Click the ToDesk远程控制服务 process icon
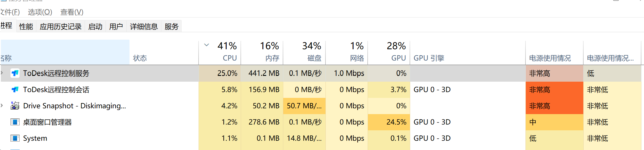The image size is (644, 150). [15, 73]
